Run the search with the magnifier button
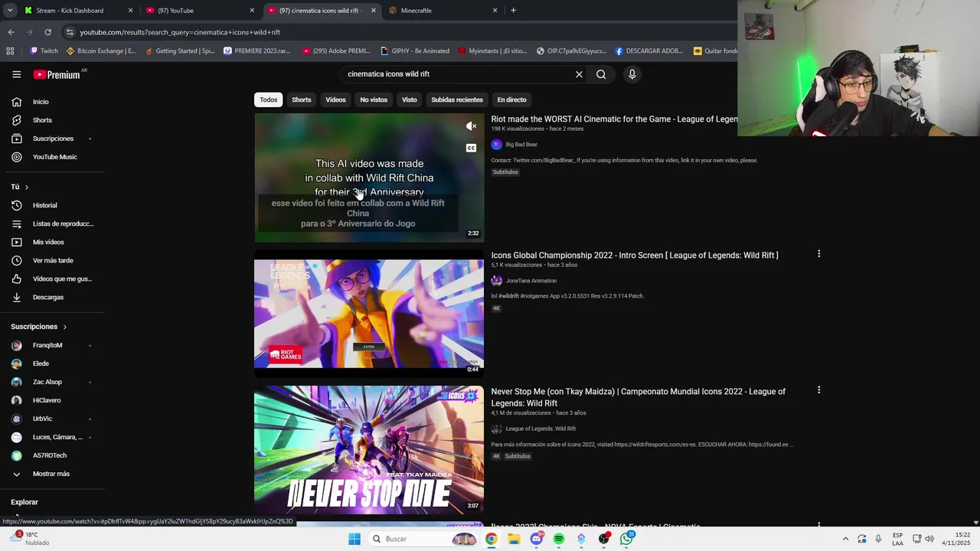 click(601, 74)
